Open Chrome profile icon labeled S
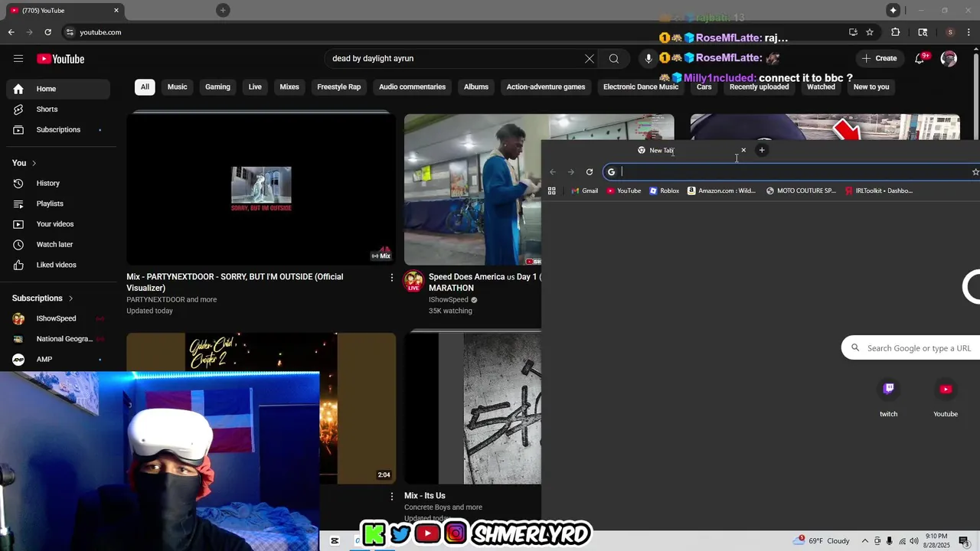 (950, 32)
